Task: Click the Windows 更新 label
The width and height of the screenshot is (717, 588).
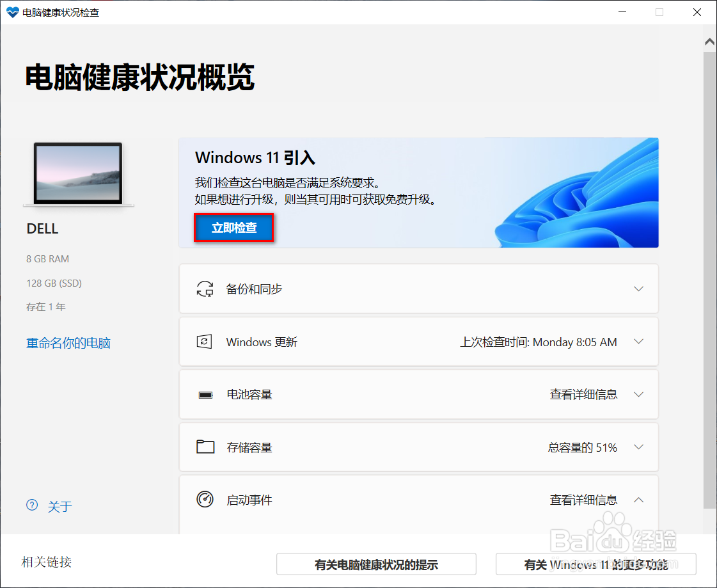Action: click(262, 342)
